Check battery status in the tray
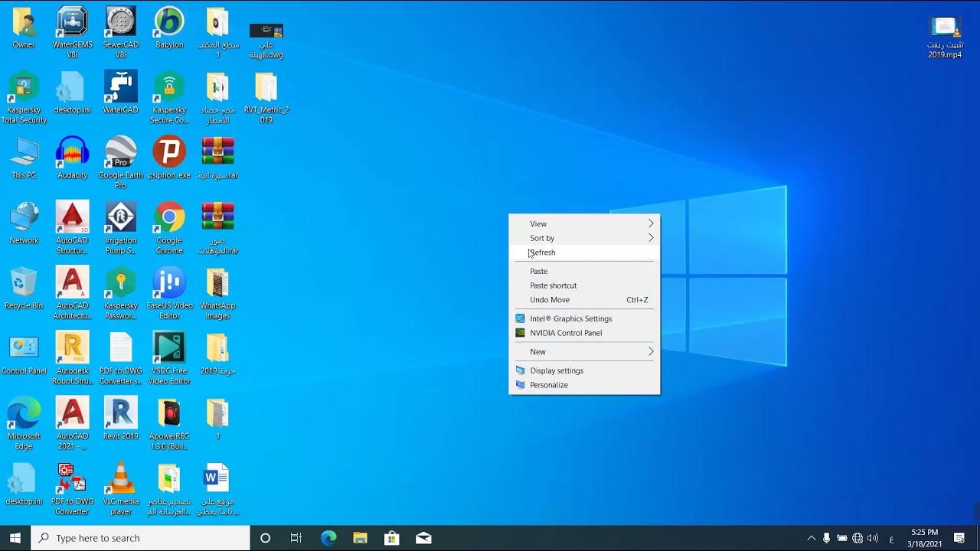This screenshot has height=551, width=980. pos(841,538)
